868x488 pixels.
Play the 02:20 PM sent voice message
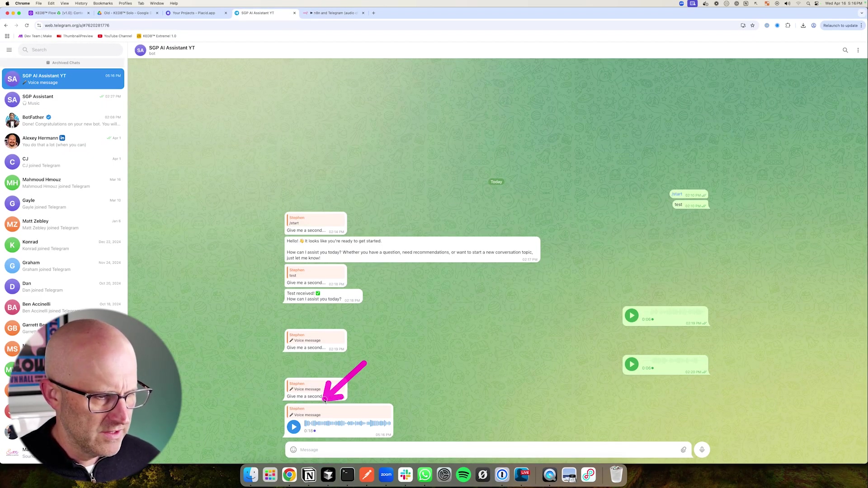631,364
